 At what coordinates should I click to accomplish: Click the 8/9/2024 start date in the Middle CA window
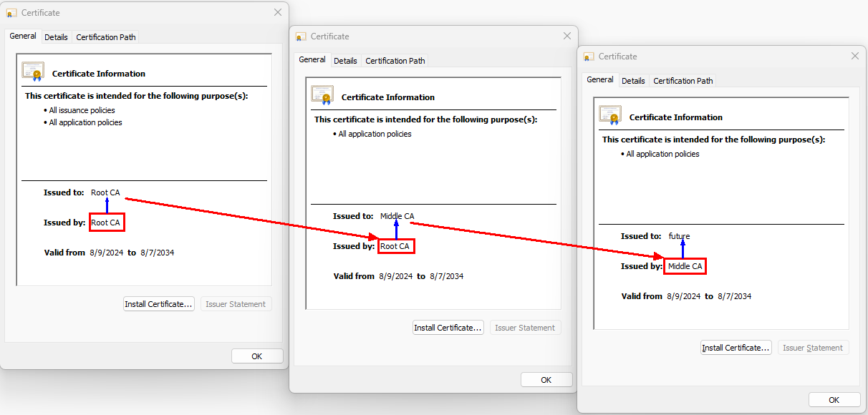pos(395,276)
